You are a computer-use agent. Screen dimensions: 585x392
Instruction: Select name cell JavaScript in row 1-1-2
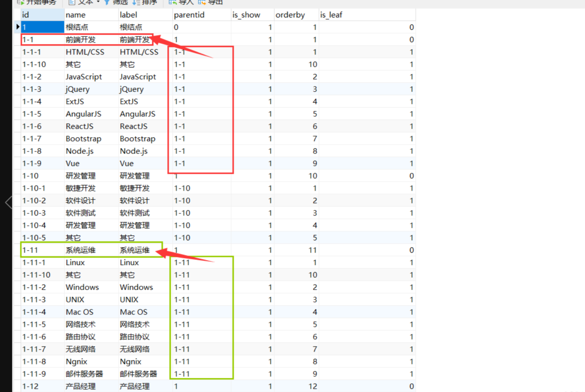click(x=91, y=77)
